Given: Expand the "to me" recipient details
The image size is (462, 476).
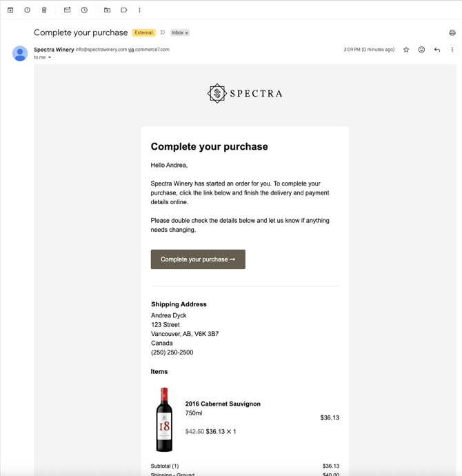Looking at the screenshot, I should (x=50, y=57).
